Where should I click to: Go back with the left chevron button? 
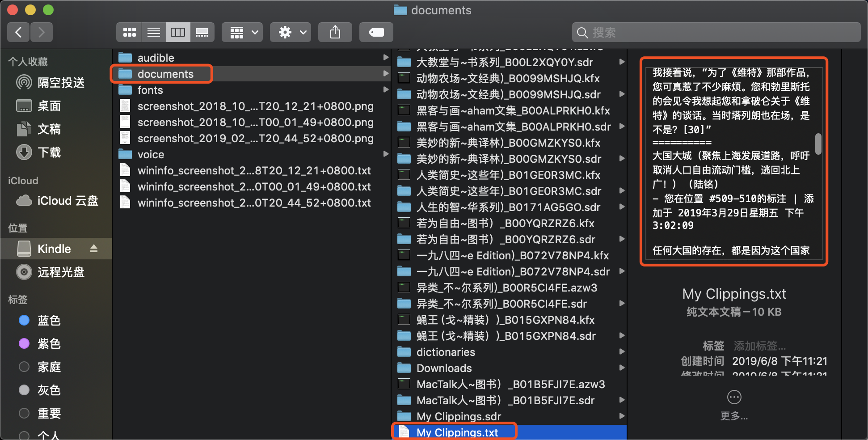(x=19, y=32)
